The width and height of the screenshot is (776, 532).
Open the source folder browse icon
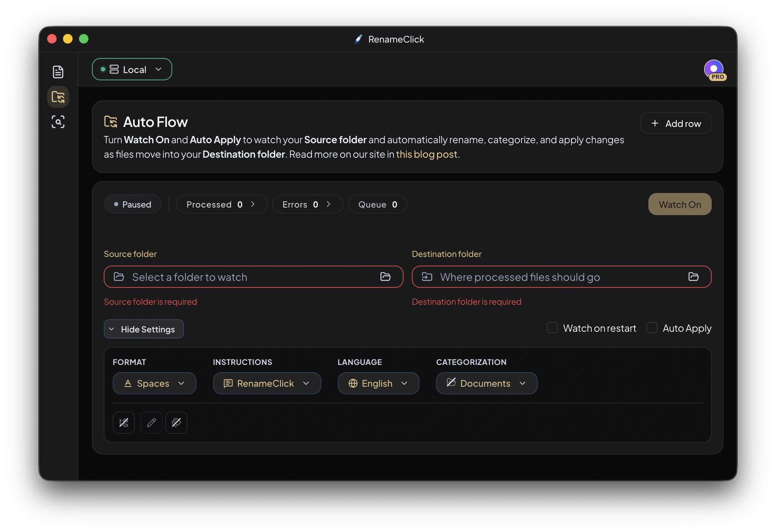click(x=385, y=277)
